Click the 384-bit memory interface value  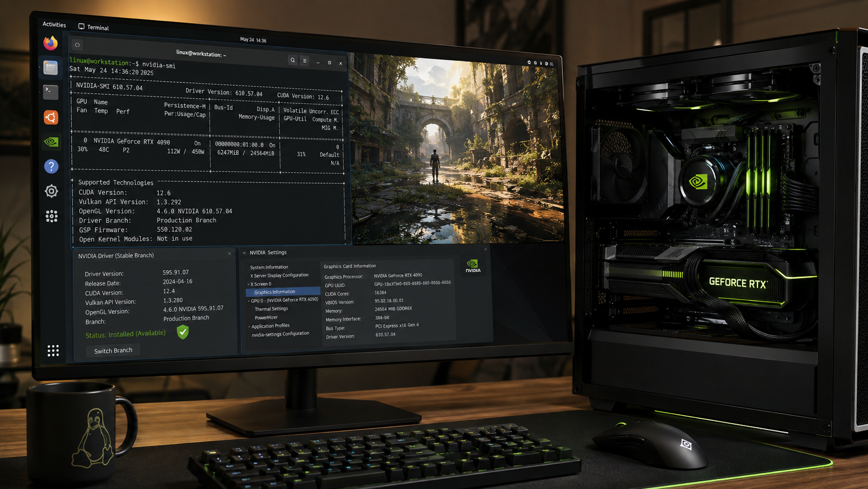(x=382, y=318)
